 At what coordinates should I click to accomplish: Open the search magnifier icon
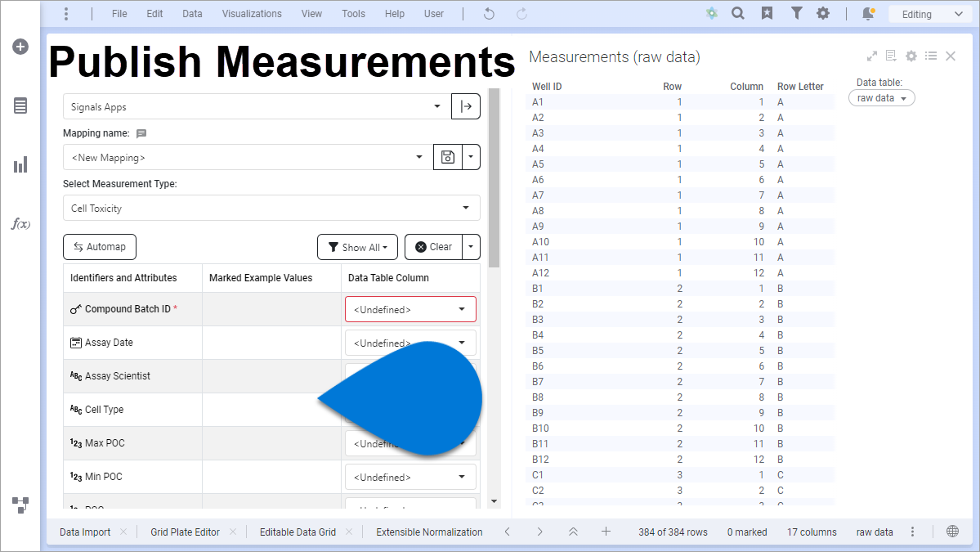pos(738,13)
